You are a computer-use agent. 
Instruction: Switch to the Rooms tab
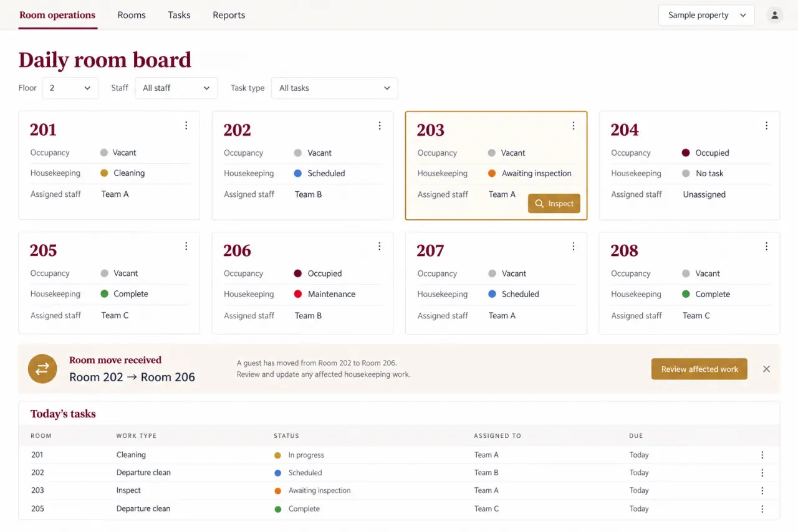[x=132, y=15]
